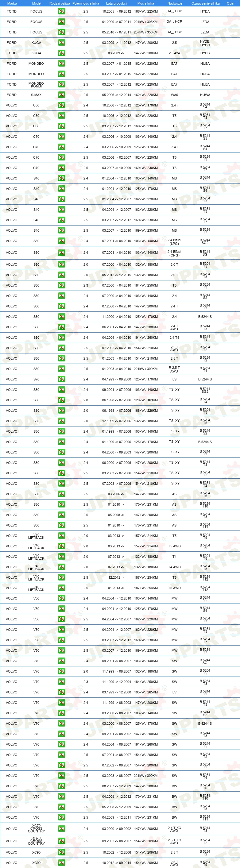
Task: Click fuel icon in Focus HYDA row
Action: coord(61,11)
